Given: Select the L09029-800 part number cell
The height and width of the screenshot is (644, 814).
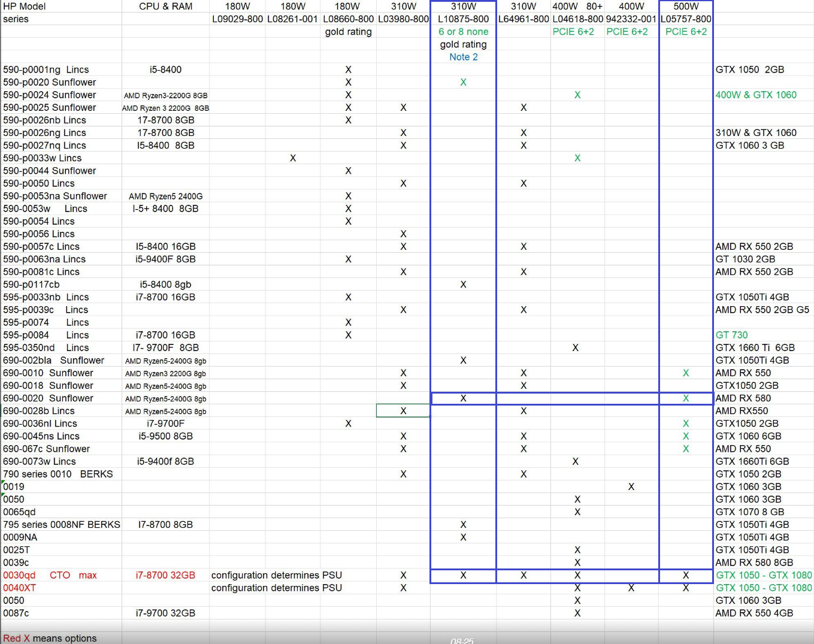Looking at the screenshot, I should (237, 19).
